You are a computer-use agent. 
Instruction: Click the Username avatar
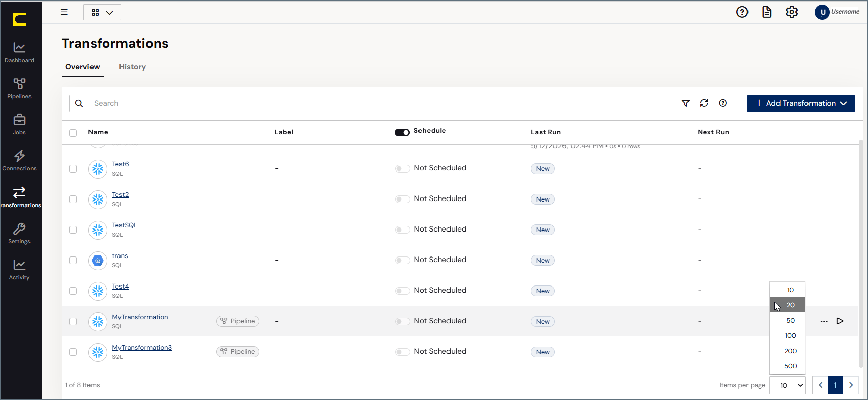click(x=822, y=12)
